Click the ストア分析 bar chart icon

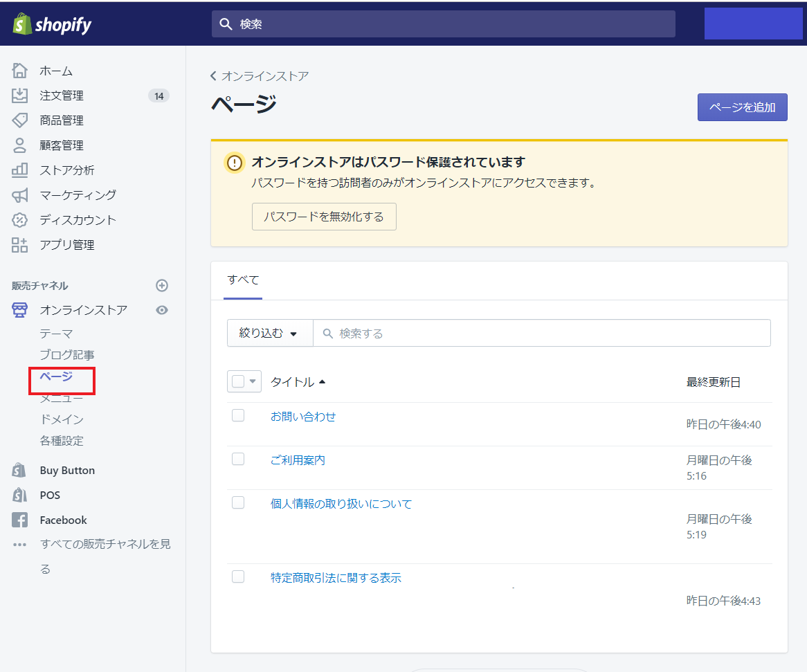coord(19,170)
